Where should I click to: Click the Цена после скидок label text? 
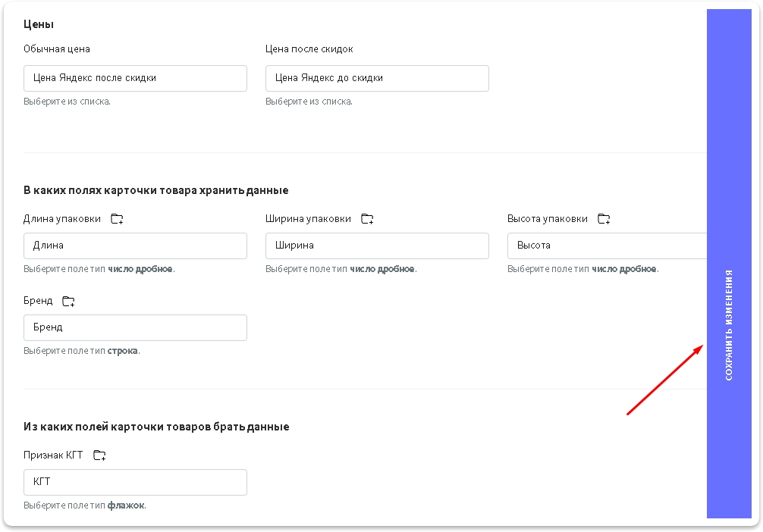click(309, 49)
